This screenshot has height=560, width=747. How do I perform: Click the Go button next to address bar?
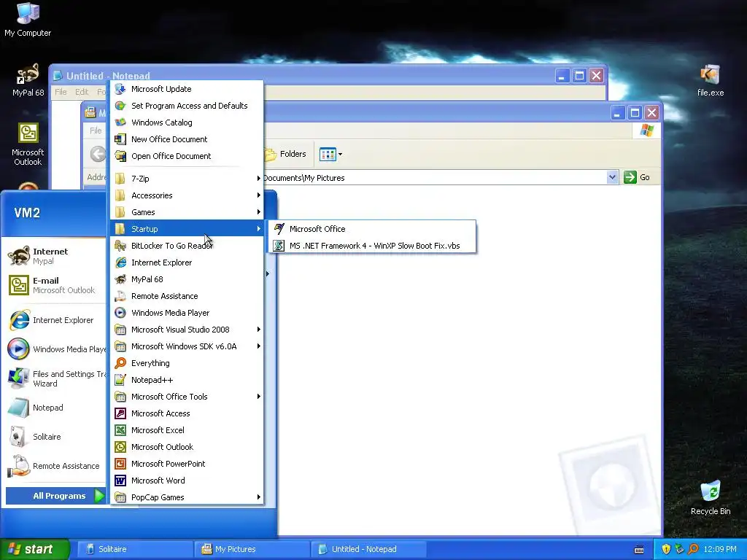[637, 178]
